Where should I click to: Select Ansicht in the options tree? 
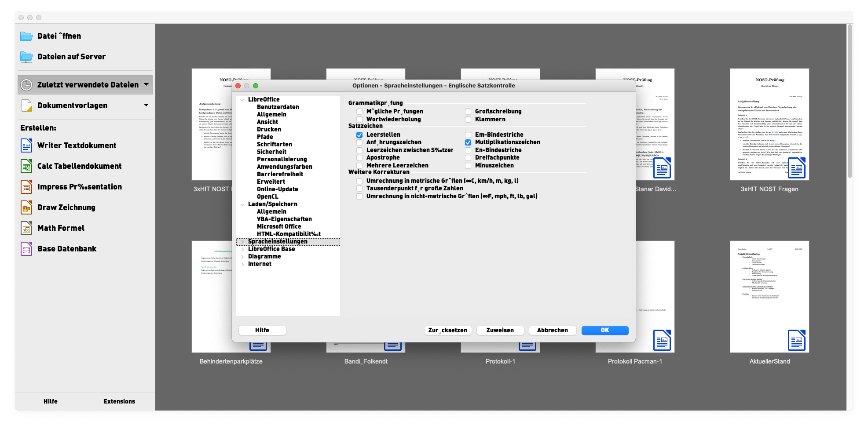click(x=267, y=122)
